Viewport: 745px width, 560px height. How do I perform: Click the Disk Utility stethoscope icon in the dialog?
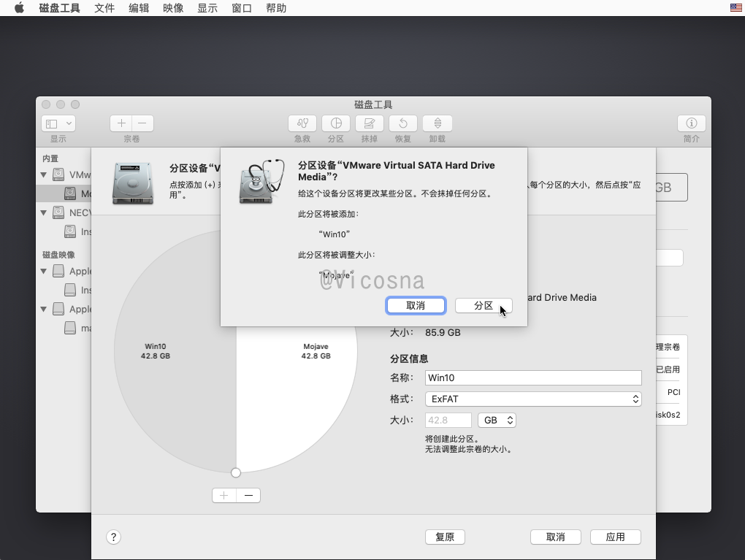[261, 182]
